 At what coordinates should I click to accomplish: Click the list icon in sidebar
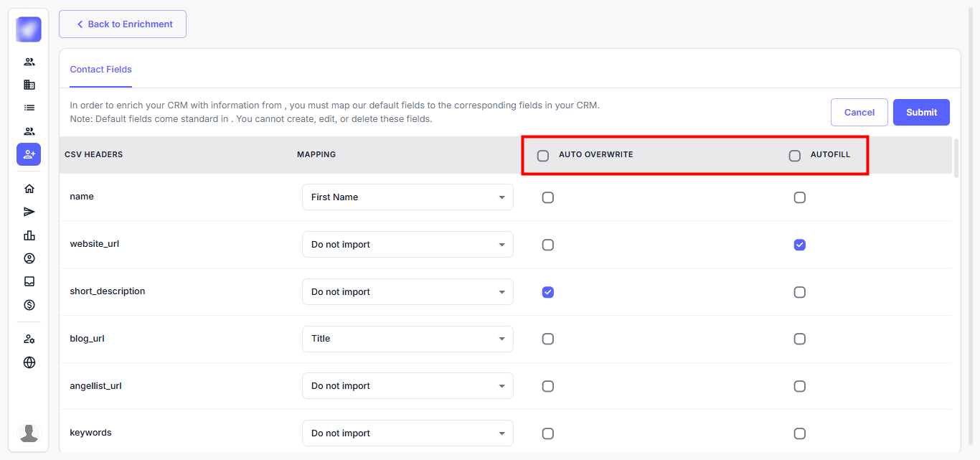click(x=29, y=108)
